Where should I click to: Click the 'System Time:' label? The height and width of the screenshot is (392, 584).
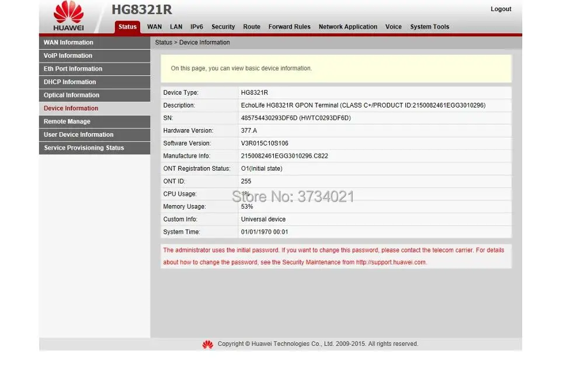(182, 232)
